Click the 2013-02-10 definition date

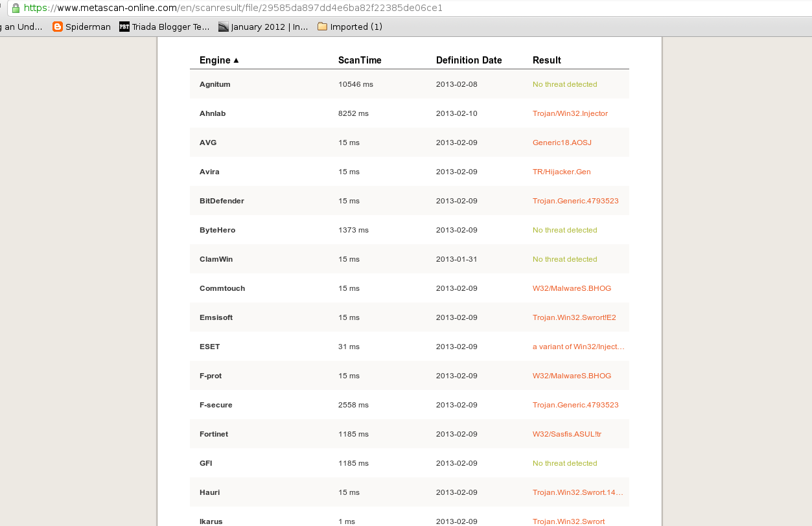457,113
